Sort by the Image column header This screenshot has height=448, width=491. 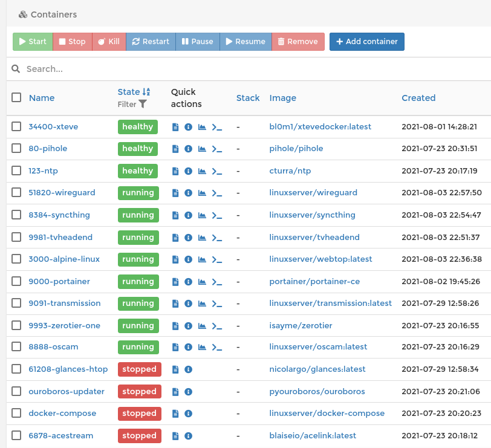click(x=283, y=98)
